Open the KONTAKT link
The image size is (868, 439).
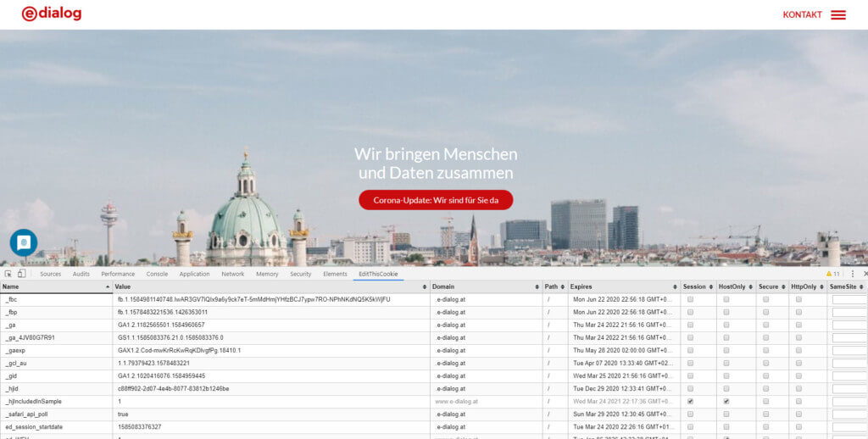pyautogui.click(x=802, y=14)
